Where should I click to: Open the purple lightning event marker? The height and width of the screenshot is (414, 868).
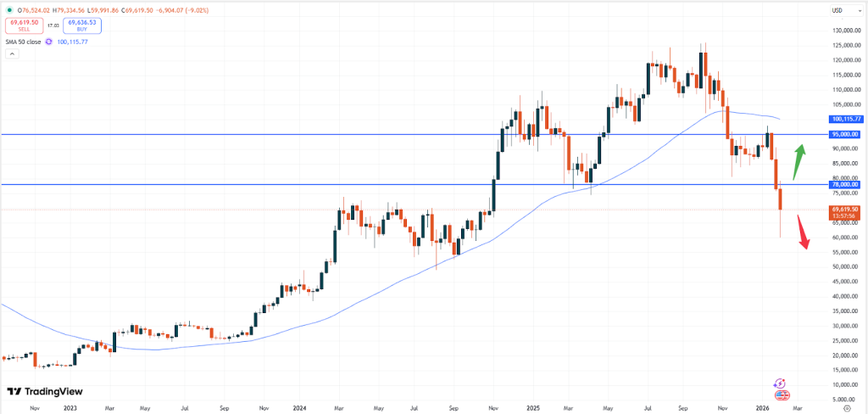click(x=782, y=384)
